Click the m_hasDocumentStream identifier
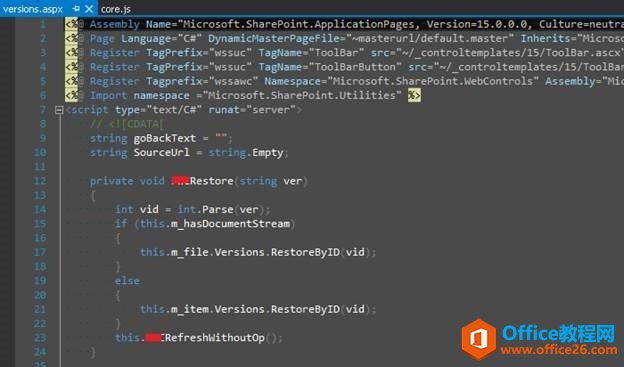This screenshot has width=624, height=367. click(x=230, y=224)
